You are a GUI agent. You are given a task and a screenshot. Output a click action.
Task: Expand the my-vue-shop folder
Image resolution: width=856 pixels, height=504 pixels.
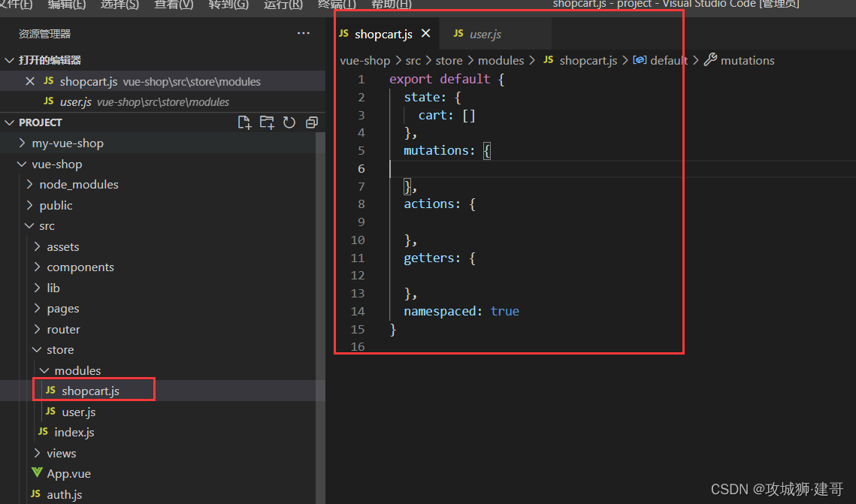point(22,143)
